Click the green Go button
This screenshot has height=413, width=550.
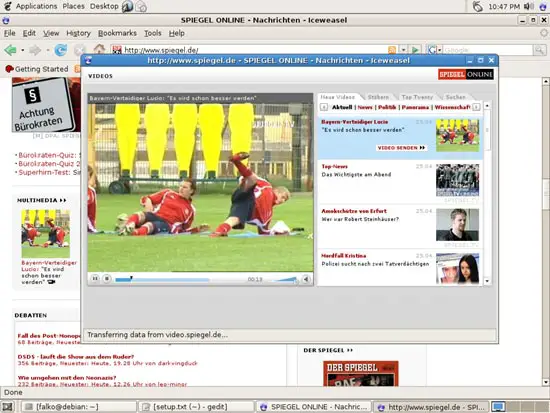(416, 50)
